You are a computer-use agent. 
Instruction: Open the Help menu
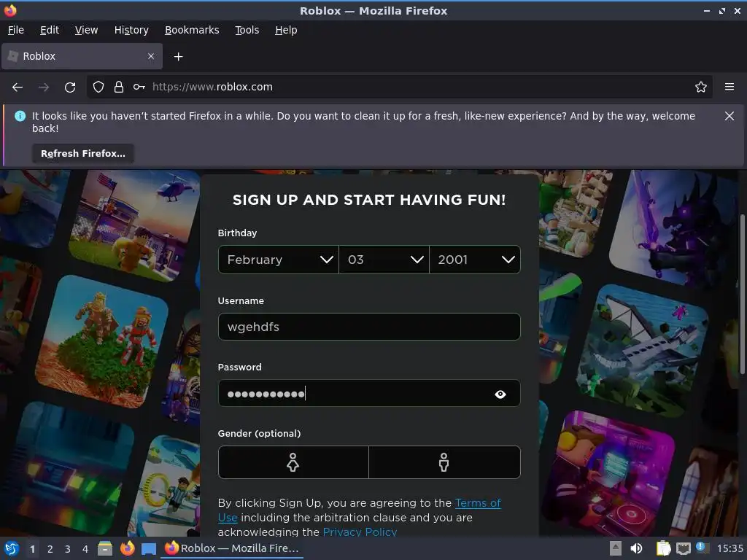[x=286, y=30]
